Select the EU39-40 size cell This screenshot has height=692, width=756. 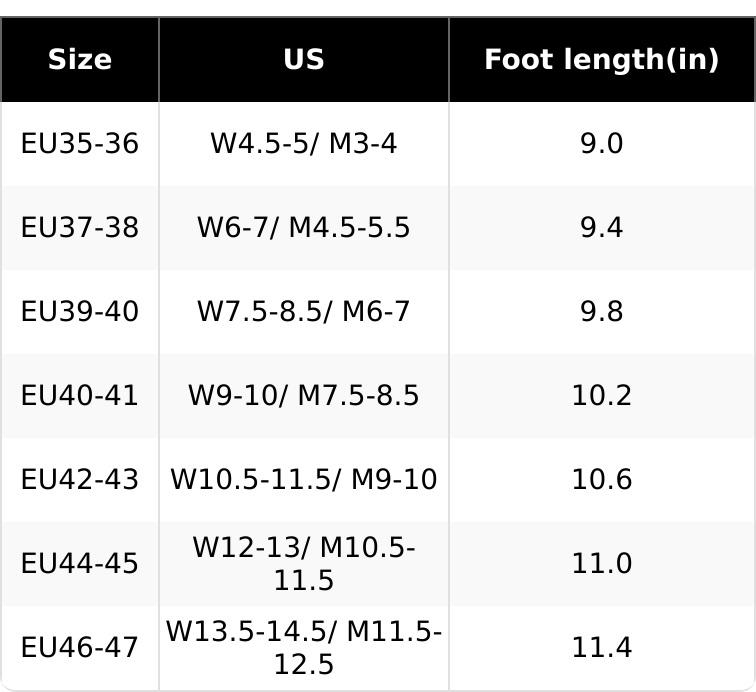[x=80, y=312]
